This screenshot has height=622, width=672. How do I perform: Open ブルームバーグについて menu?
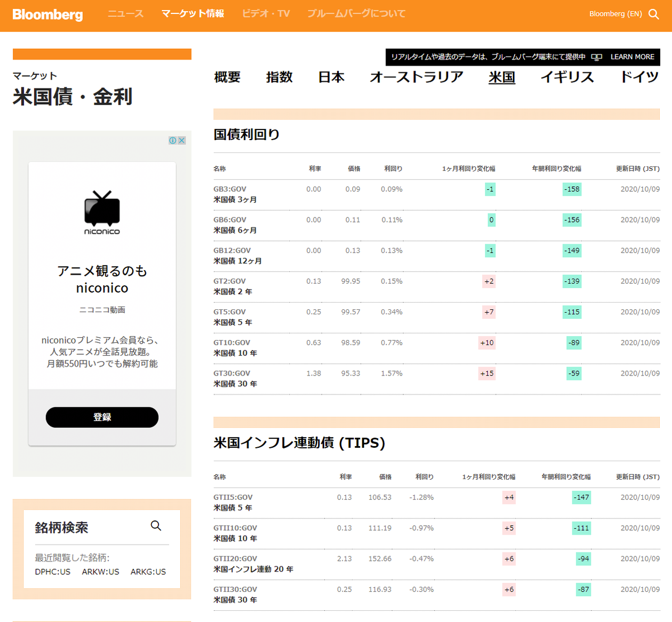tap(356, 13)
